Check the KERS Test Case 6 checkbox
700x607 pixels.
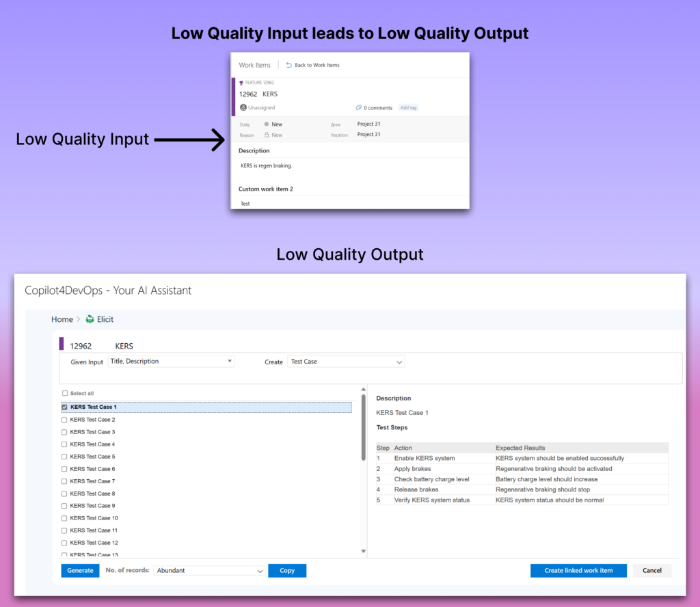point(64,469)
